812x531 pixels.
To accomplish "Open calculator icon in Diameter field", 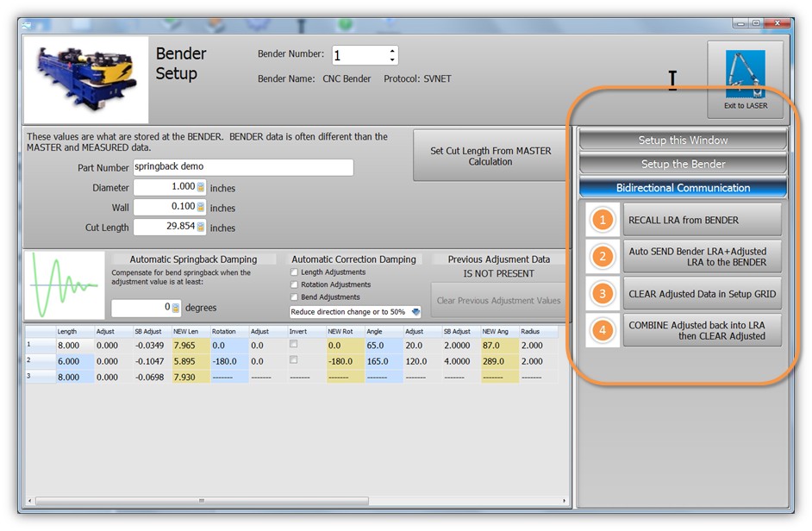I will tap(201, 187).
